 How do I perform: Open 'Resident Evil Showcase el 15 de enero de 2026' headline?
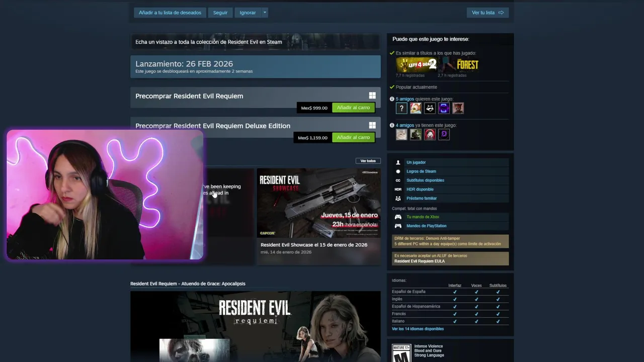(x=314, y=245)
